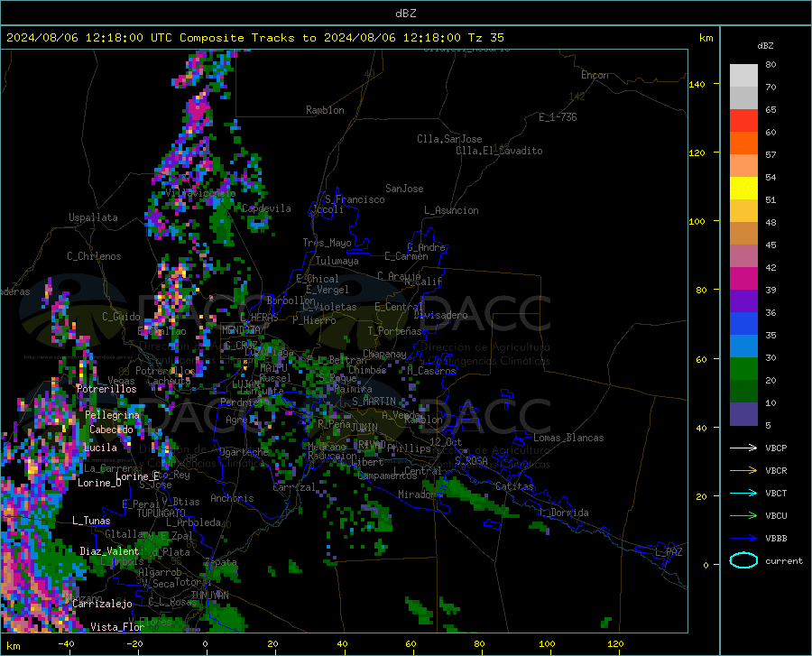
Task: Click the 'Uspallata' map label
Action: tap(93, 217)
